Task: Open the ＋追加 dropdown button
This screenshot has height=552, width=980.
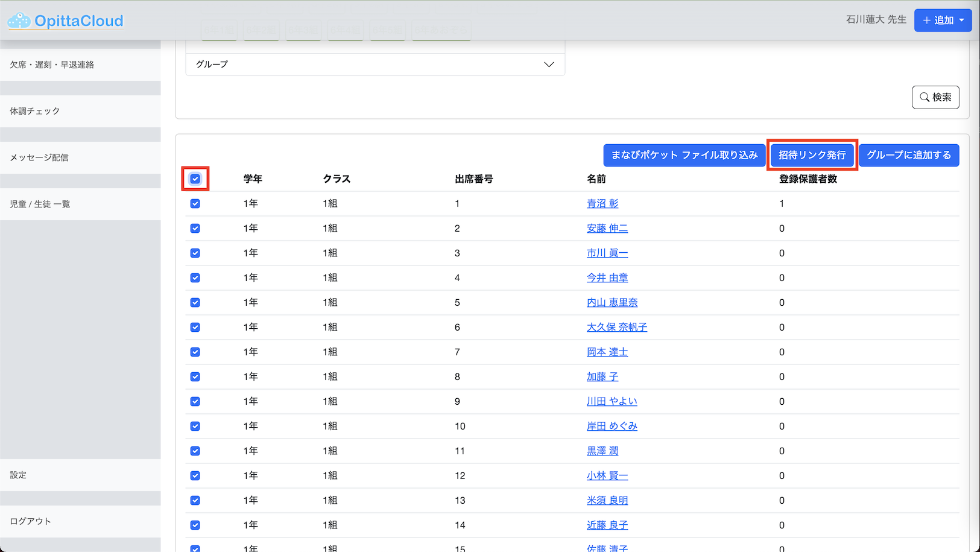Action: pos(943,21)
